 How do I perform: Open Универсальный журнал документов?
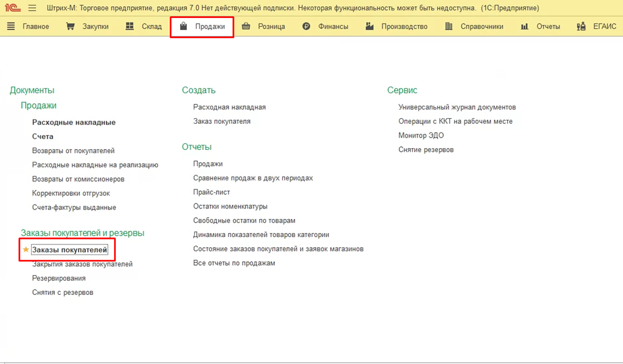pos(457,107)
